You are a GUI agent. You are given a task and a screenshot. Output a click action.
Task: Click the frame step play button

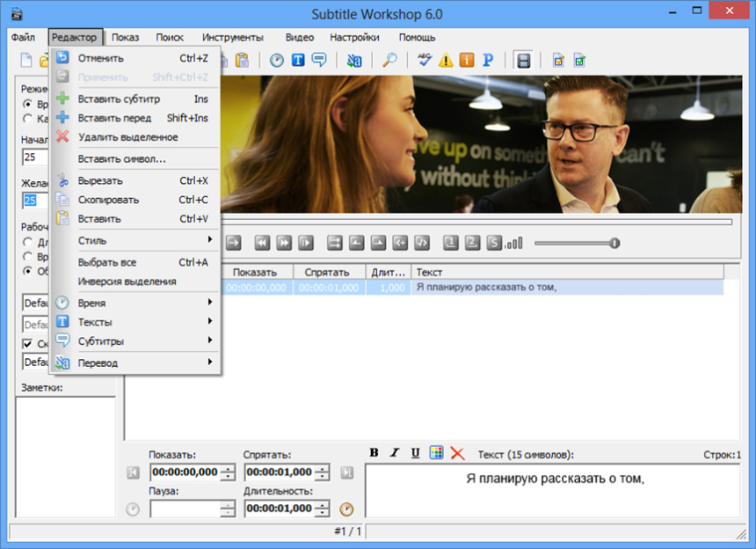(306, 243)
